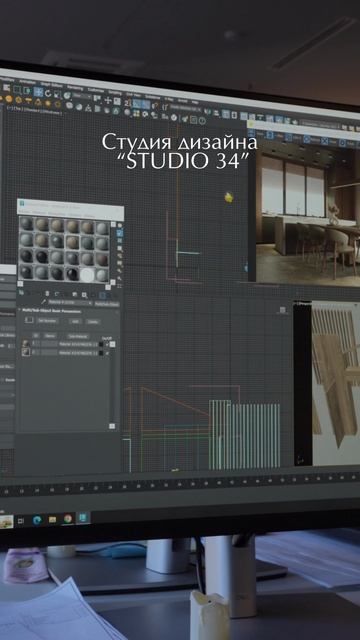Open the named selection sets dropdown
360x640 pixels.
coord(185,107)
